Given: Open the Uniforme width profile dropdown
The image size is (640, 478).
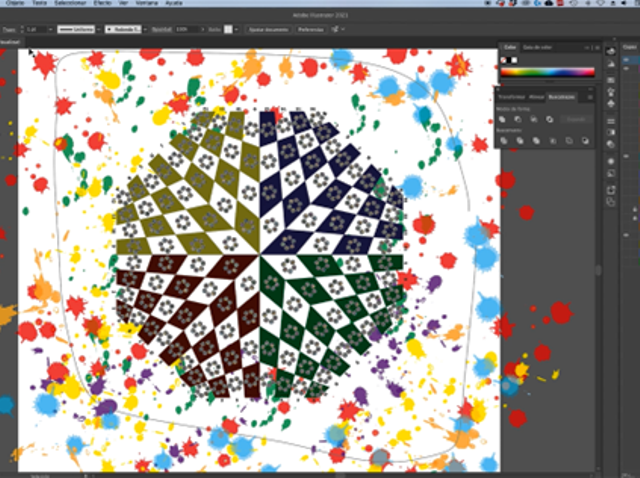Looking at the screenshot, I should pos(99,29).
